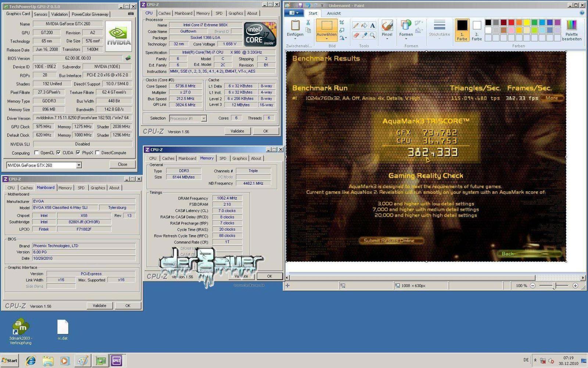Open SPD tab in CPU-Z Memory window
The height and width of the screenshot is (368, 588).
click(223, 158)
